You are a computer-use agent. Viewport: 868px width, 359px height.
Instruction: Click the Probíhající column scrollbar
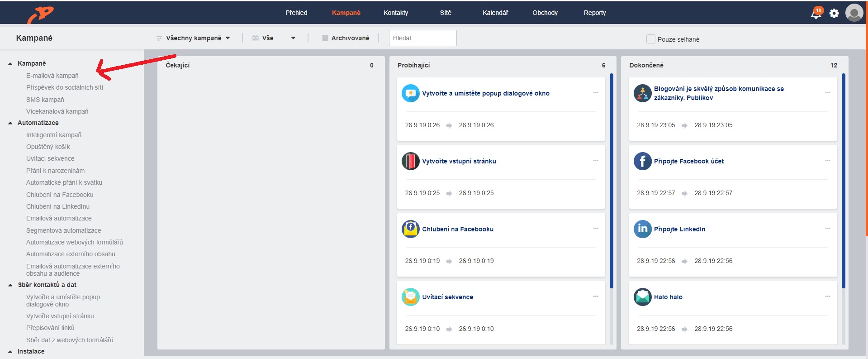click(x=612, y=181)
